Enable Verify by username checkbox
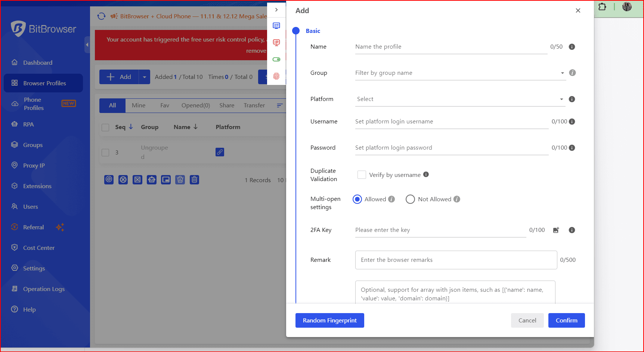This screenshot has width=644, height=352. (362, 175)
